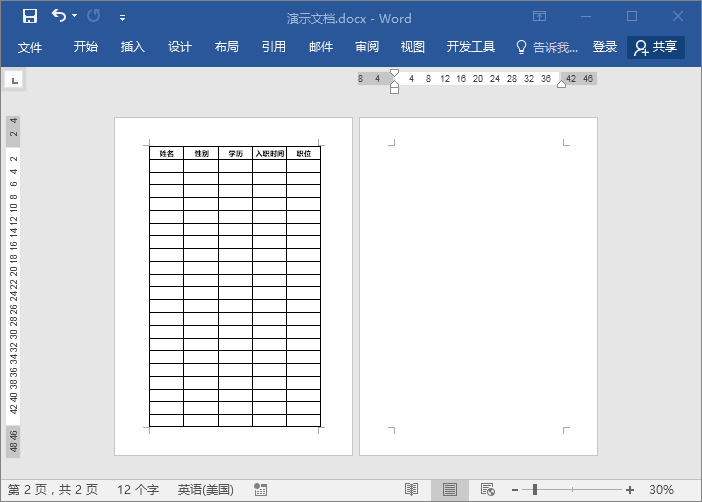
Task: Open the 插入 (Insert) ribbon tab
Action: point(133,47)
